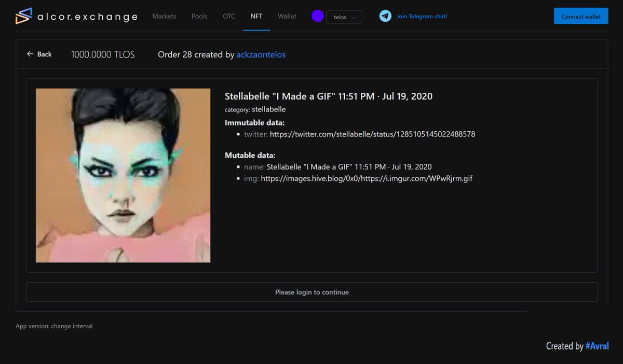Open the #Avral creator link

(597, 346)
